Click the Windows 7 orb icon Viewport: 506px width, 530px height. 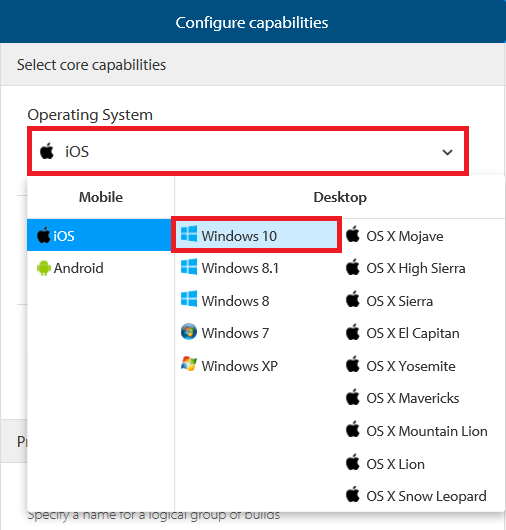189,332
